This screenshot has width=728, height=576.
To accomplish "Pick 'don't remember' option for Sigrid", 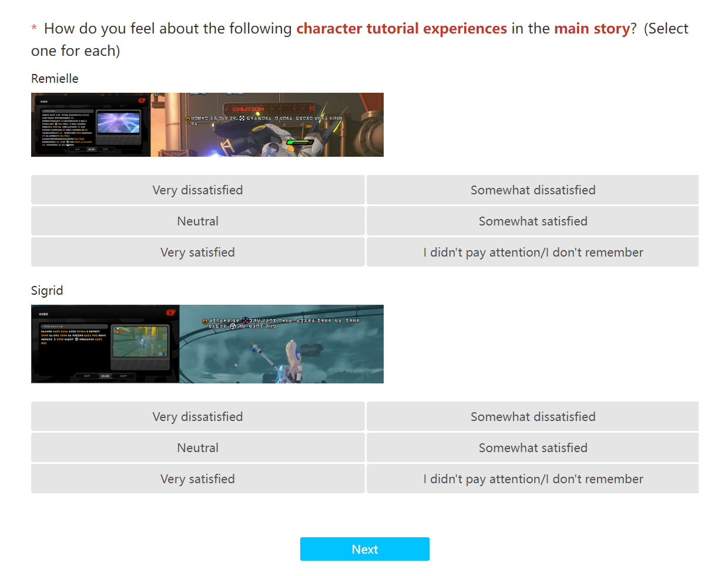I will (532, 479).
